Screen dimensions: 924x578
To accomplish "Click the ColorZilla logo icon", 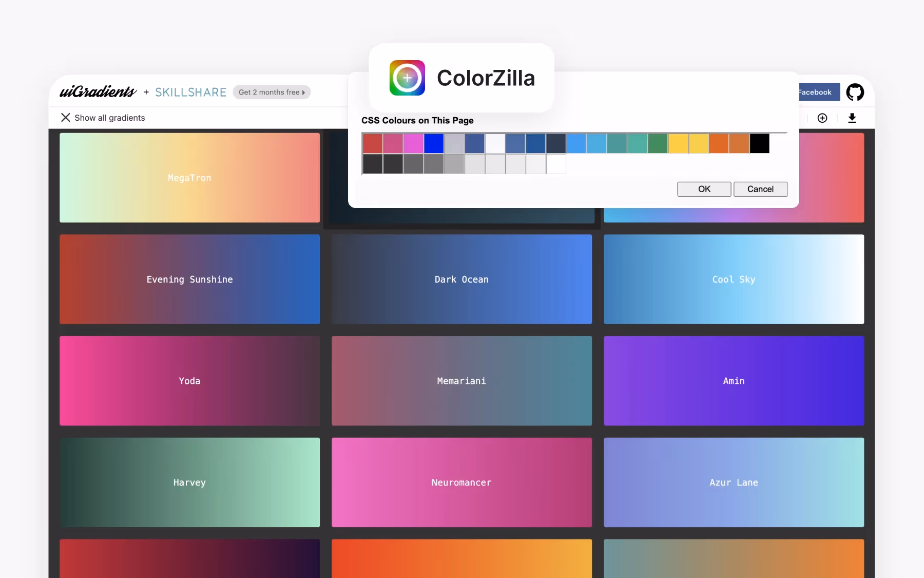I will coord(407,78).
